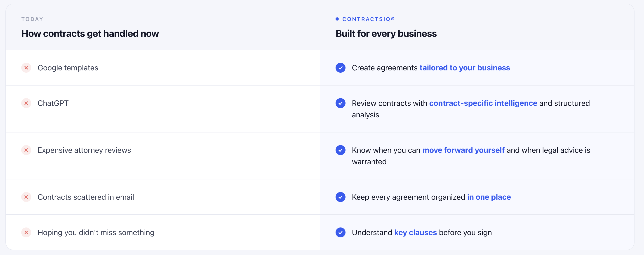This screenshot has width=644, height=255.
Task: Click the words Keep every agreement organized
Action: point(409,197)
